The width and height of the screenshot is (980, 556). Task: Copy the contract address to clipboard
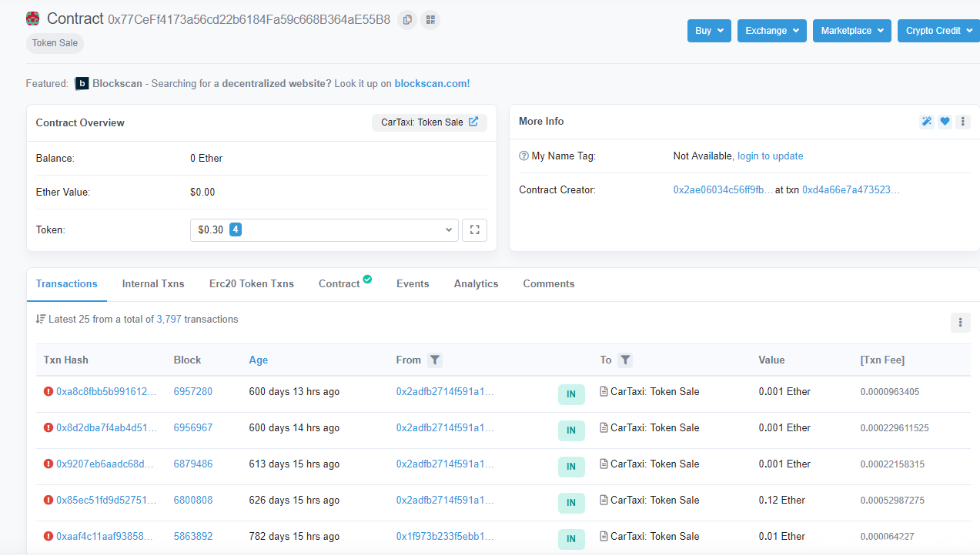pos(407,19)
